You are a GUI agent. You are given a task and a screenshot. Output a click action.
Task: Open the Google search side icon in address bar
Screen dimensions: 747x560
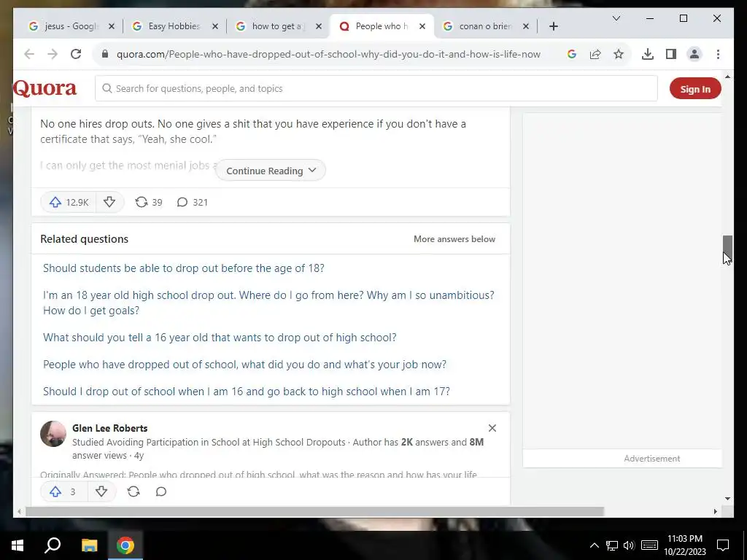click(x=572, y=54)
